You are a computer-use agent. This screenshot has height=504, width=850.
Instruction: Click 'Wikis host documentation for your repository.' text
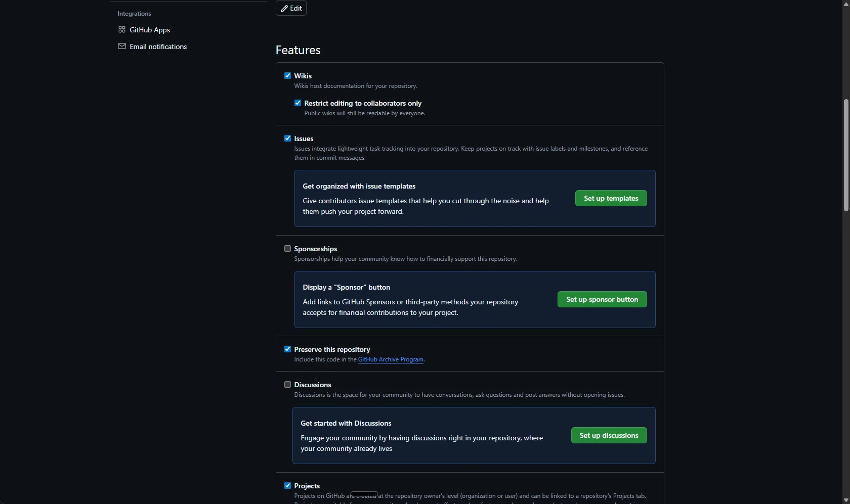356,86
